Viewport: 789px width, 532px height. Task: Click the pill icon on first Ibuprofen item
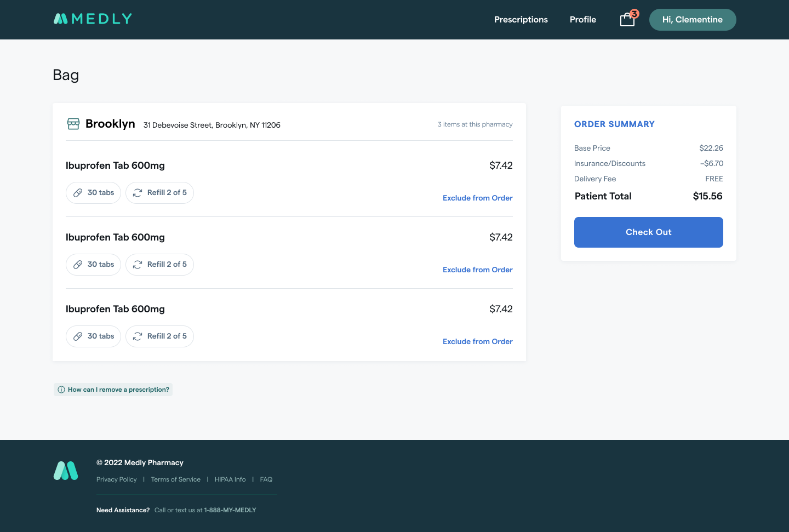coord(78,193)
